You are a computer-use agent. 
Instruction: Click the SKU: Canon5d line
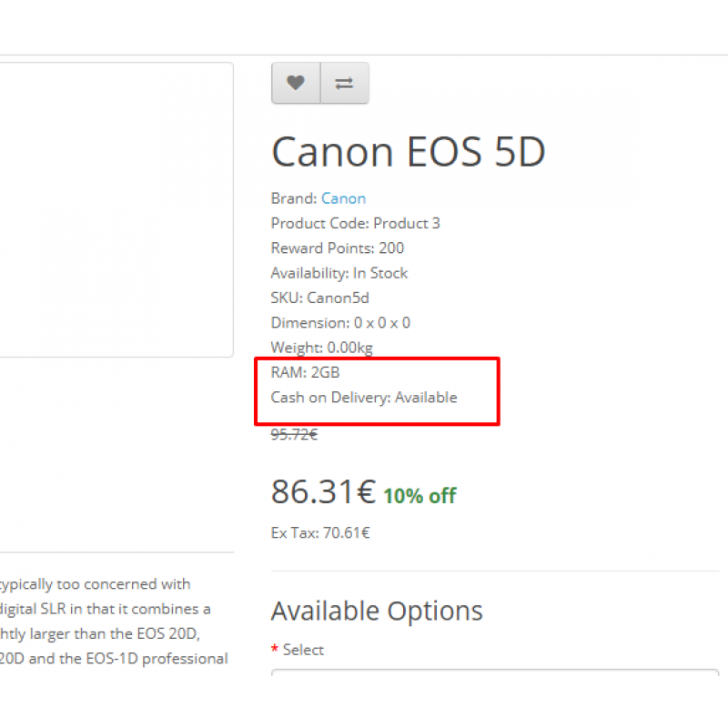(320, 298)
